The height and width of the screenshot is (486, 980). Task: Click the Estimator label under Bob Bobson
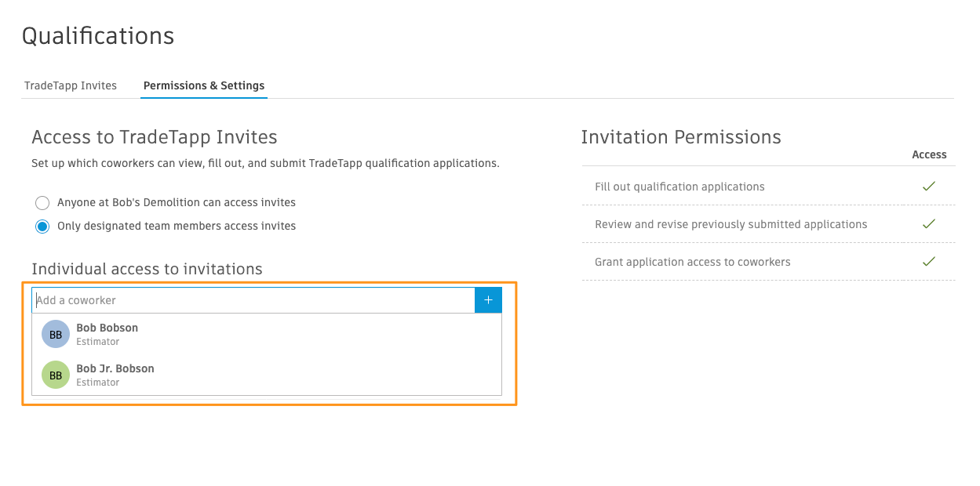click(x=98, y=342)
